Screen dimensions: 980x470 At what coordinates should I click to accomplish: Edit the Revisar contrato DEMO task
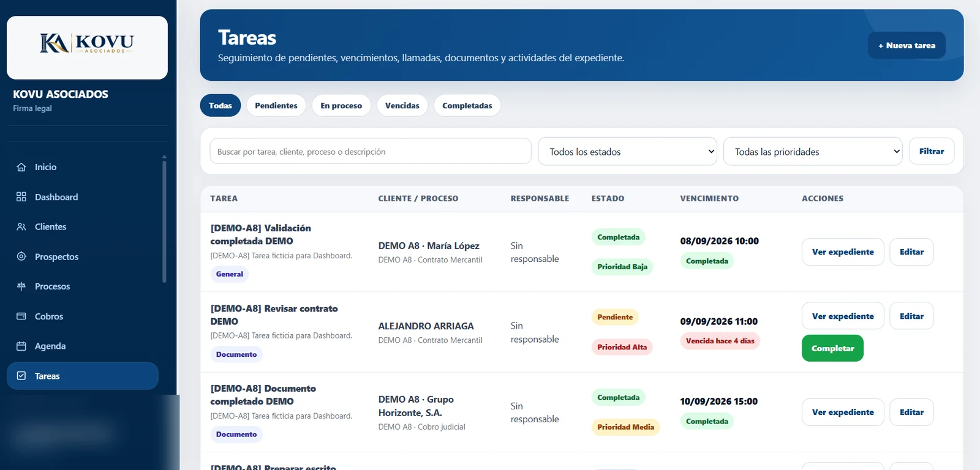[911, 316]
